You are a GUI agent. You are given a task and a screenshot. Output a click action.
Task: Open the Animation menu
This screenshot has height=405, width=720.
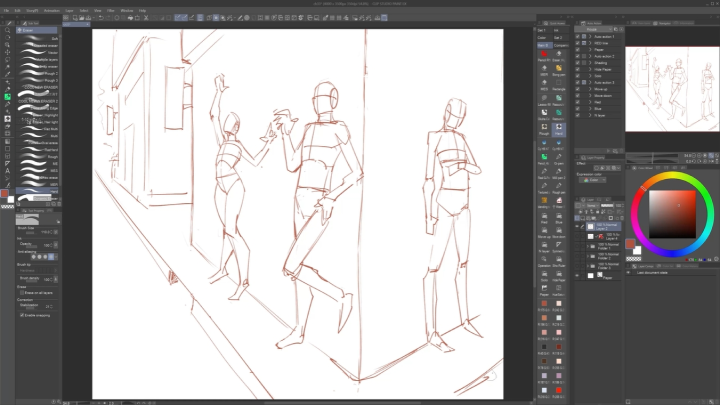[51, 10]
